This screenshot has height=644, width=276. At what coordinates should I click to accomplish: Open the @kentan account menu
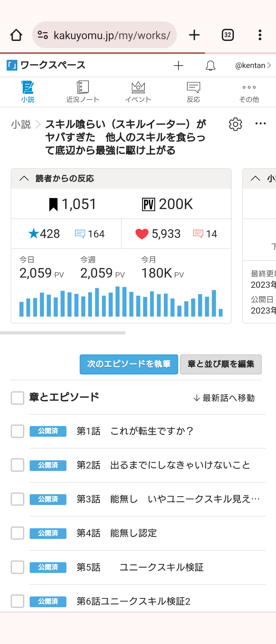[253, 65]
